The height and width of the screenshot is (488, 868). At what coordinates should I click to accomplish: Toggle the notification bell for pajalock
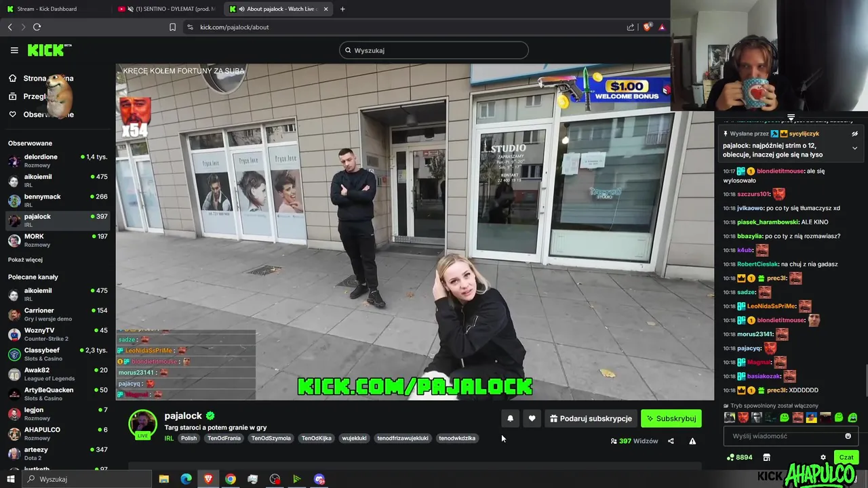pyautogui.click(x=510, y=419)
